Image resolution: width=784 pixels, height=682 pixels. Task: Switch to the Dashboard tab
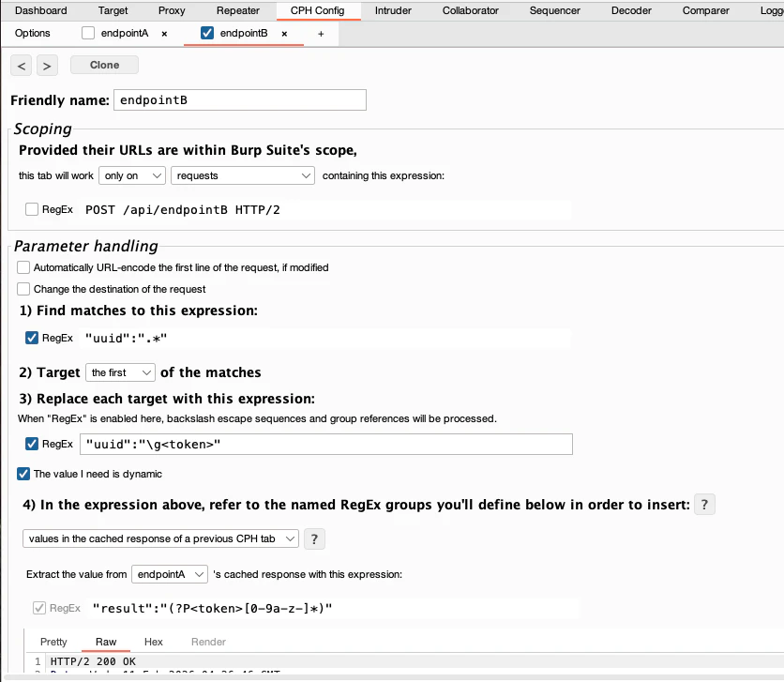pyautogui.click(x=41, y=10)
